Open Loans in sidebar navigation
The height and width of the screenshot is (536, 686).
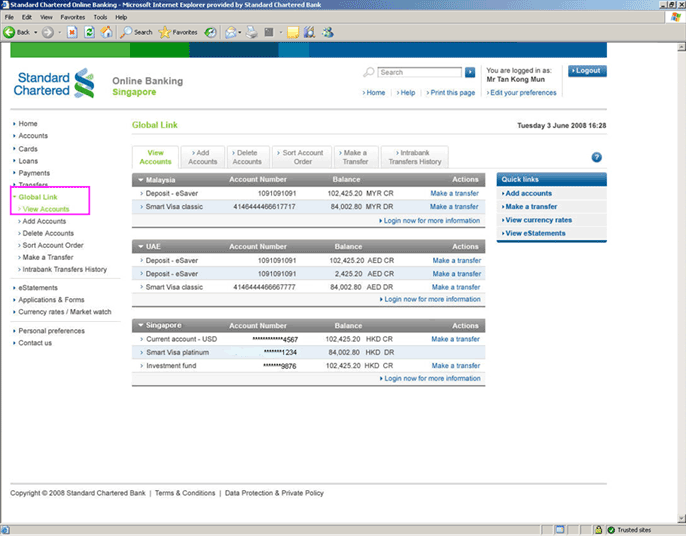(28, 161)
